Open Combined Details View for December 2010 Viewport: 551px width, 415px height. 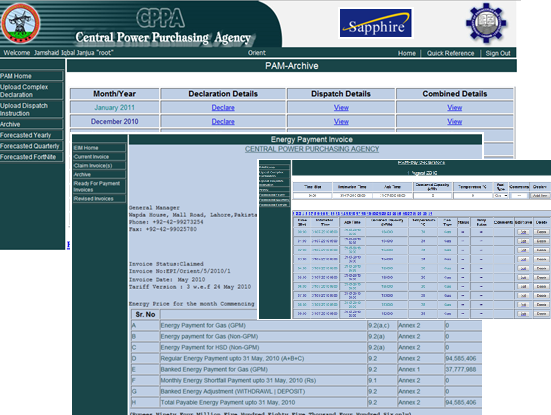pos(454,122)
